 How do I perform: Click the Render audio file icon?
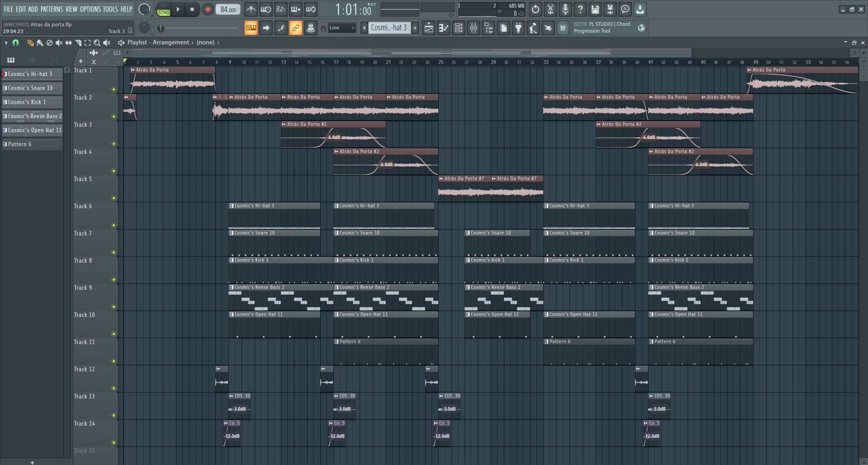point(610,9)
